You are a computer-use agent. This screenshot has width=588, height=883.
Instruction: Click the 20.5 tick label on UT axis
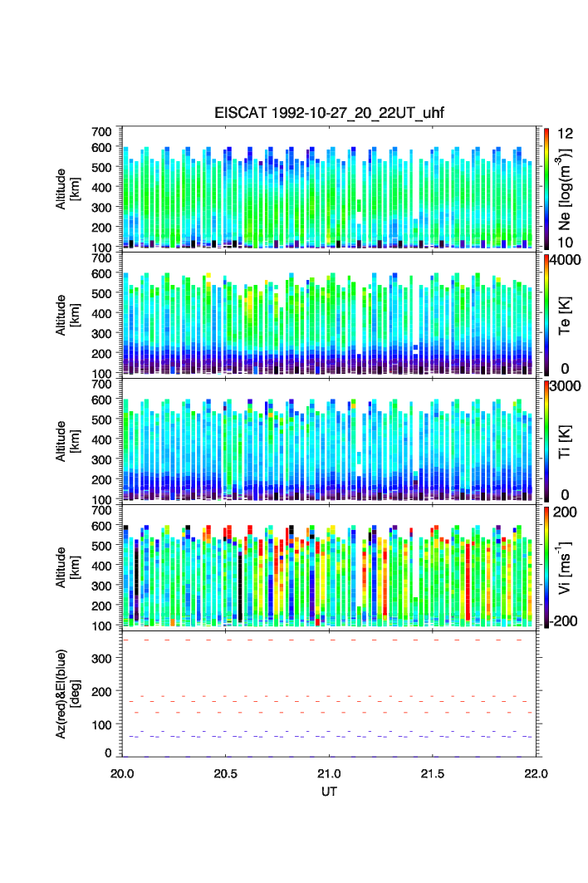click(x=225, y=773)
